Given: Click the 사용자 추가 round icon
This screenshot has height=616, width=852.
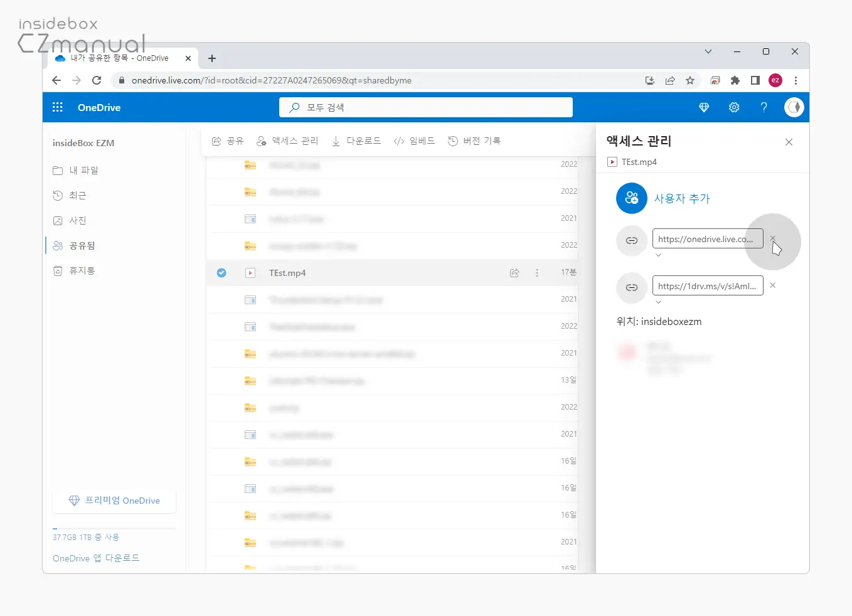Looking at the screenshot, I should tap(632, 198).
